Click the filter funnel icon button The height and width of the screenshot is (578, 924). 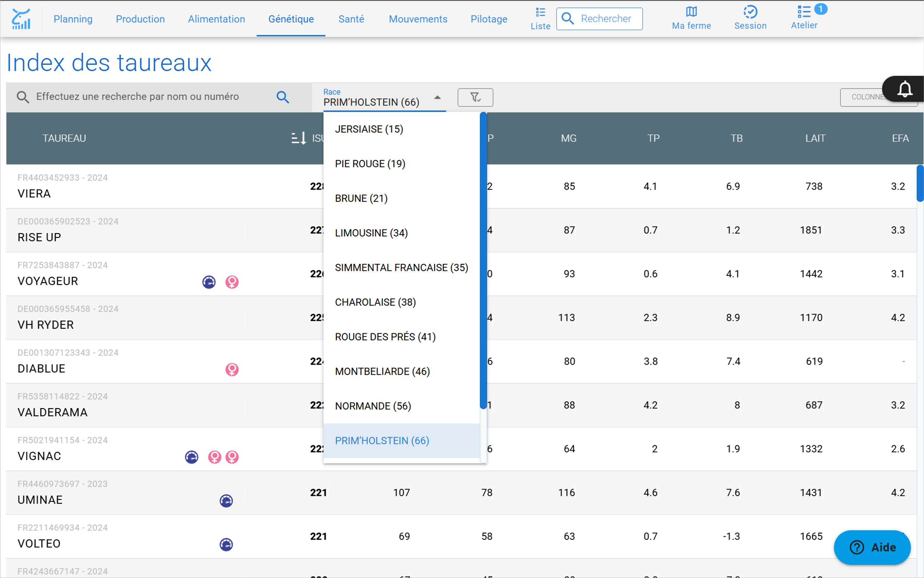pos(475,97)
